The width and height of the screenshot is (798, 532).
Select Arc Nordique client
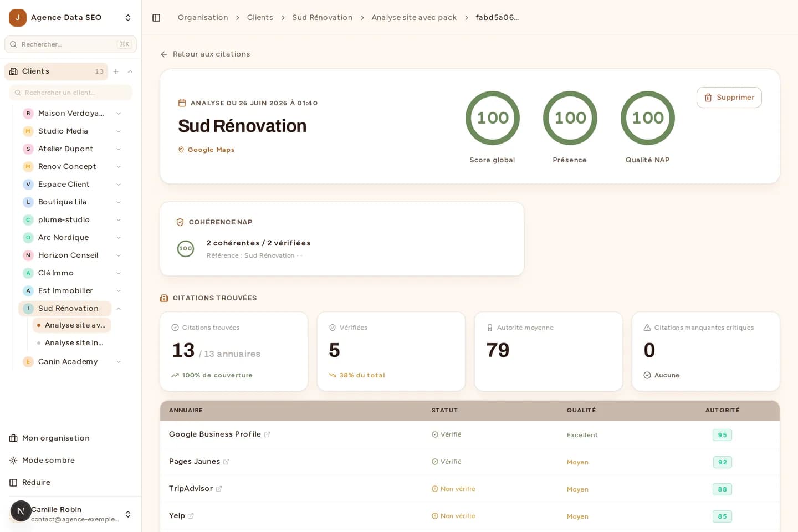63,238
